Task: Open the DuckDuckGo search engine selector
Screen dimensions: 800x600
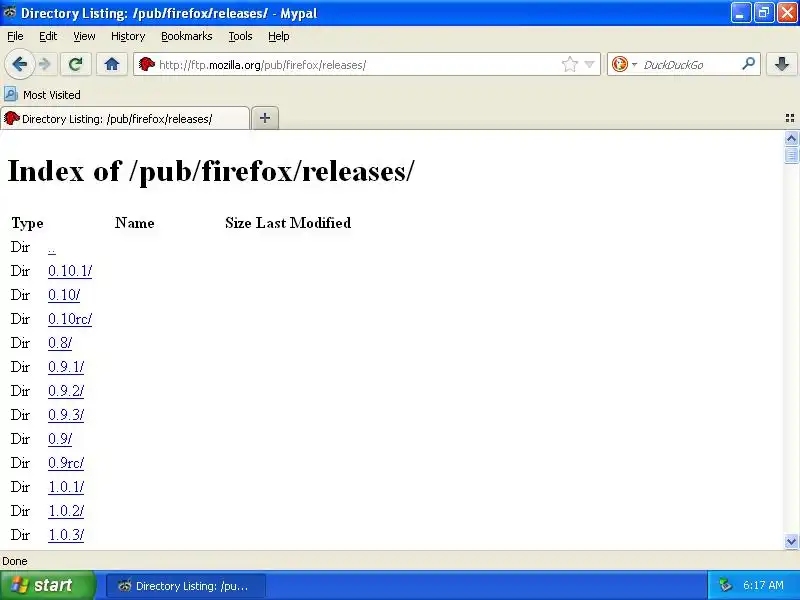Action: click(624, 64)
